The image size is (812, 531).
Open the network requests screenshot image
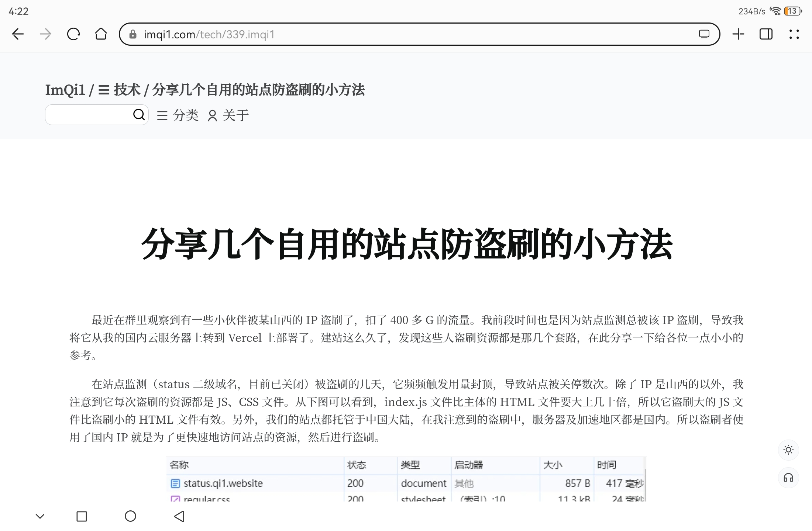click(x=406, y=479)
